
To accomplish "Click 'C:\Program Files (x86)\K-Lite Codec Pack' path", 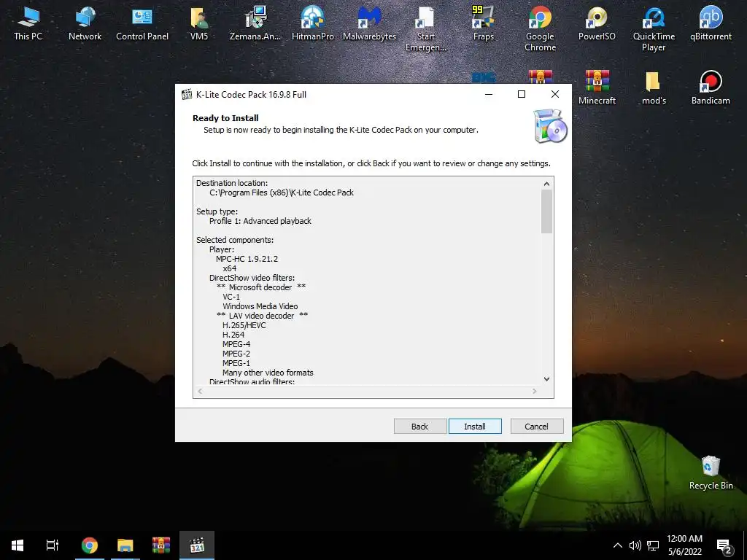I will (x=282, y=192).
